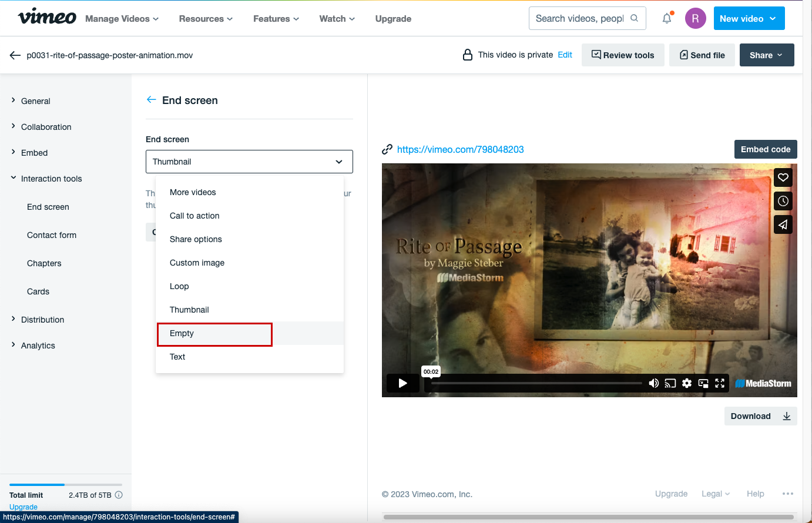Viewport: 812px width, 523px height.
Task: Click the Embed code button
Action: [x=766, y=149]
